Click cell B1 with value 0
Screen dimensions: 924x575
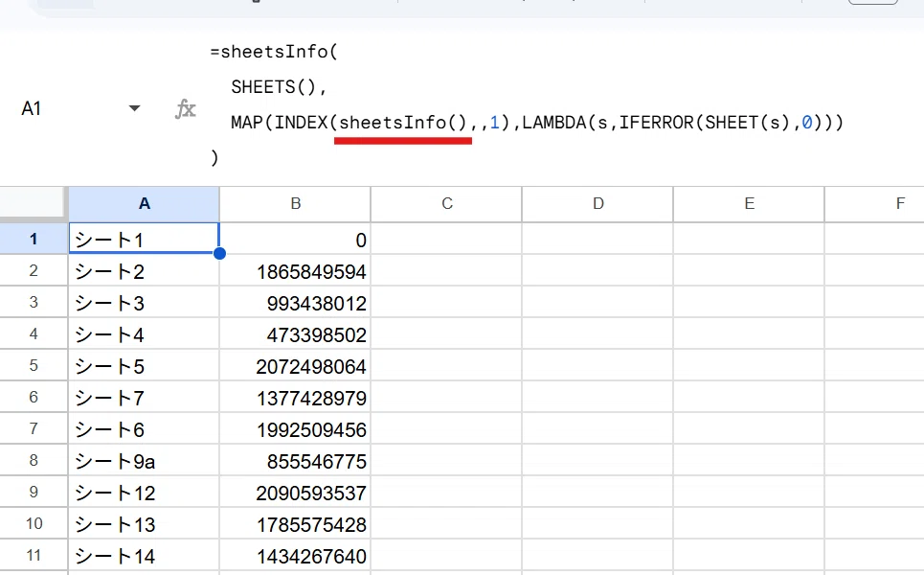(x=295, y=239)
